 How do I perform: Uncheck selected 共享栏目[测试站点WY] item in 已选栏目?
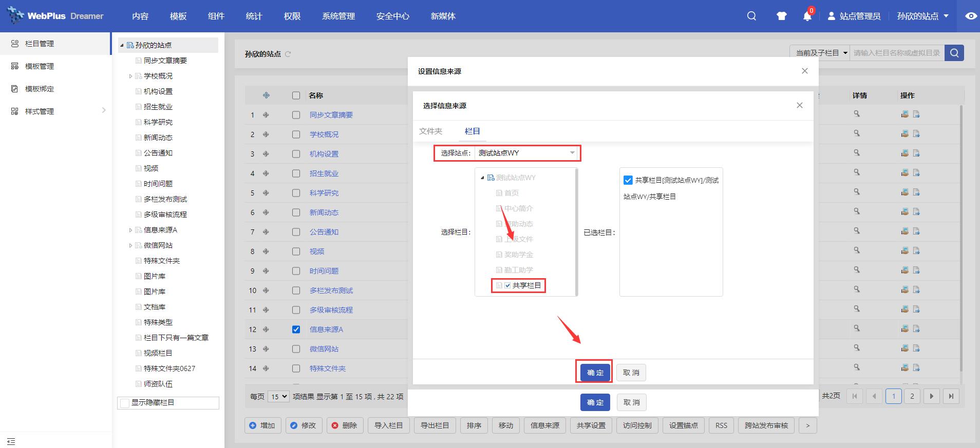click(628, 180)
